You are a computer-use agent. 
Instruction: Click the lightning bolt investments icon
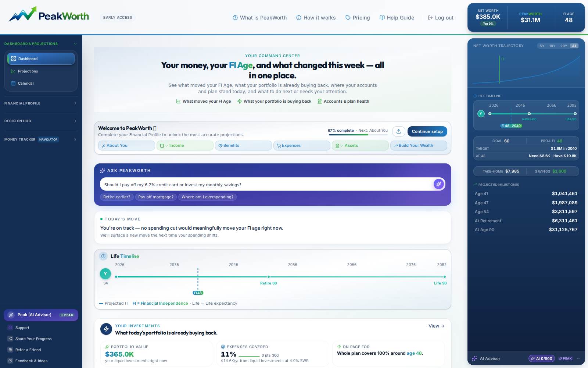(106, 329)
